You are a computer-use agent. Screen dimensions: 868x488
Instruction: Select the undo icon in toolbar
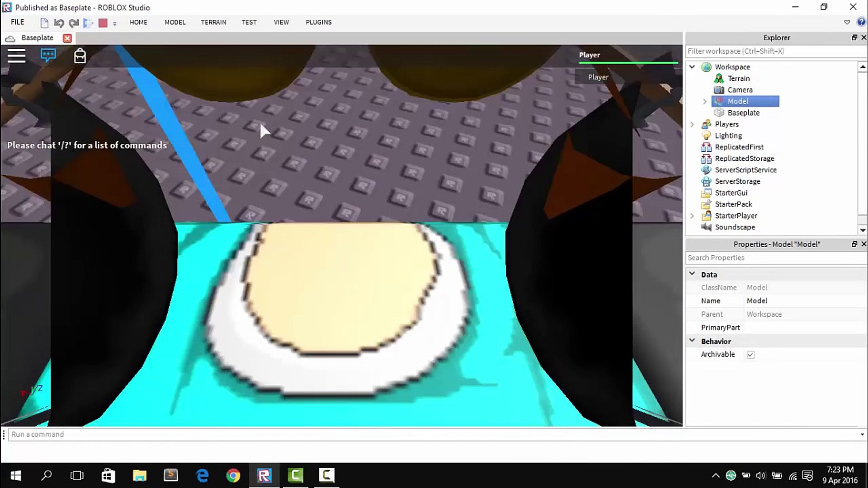point(58,22)
